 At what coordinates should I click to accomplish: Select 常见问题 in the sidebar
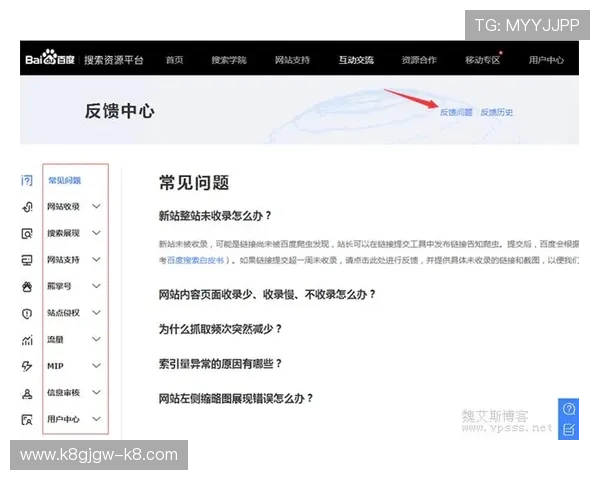click(64, 180)
